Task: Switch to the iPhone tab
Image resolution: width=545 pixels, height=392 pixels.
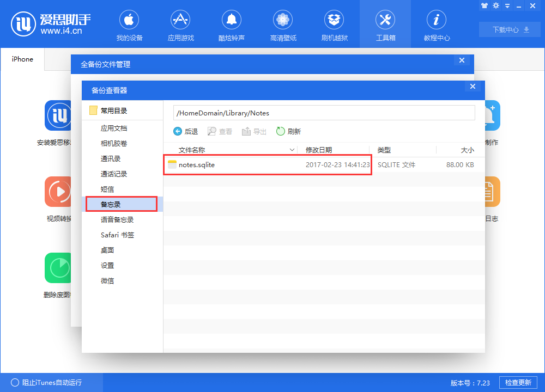Action: 22,59
